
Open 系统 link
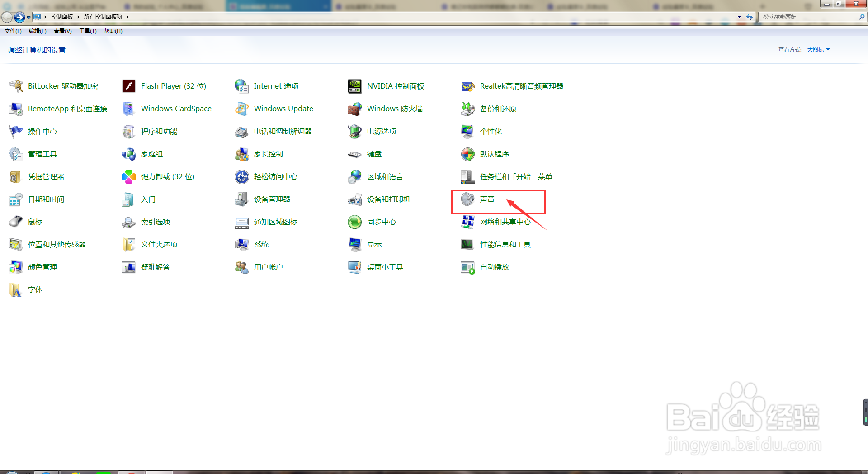261,244
